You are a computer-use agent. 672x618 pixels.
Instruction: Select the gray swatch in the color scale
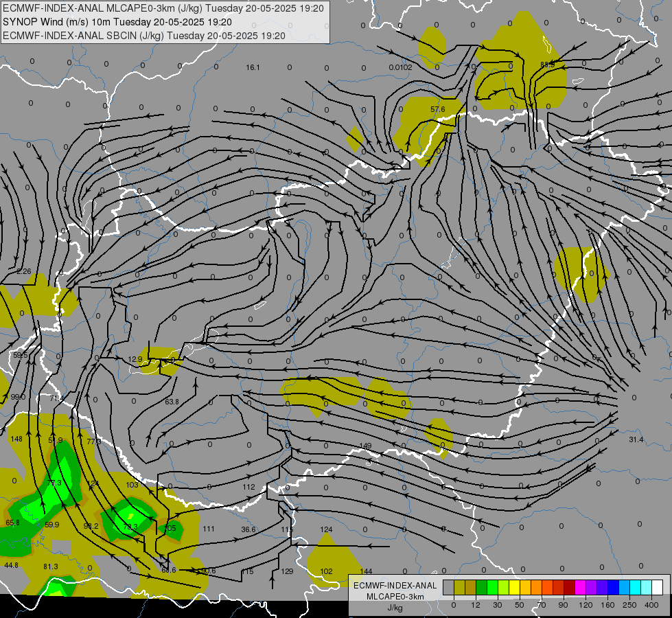(449, 587)
